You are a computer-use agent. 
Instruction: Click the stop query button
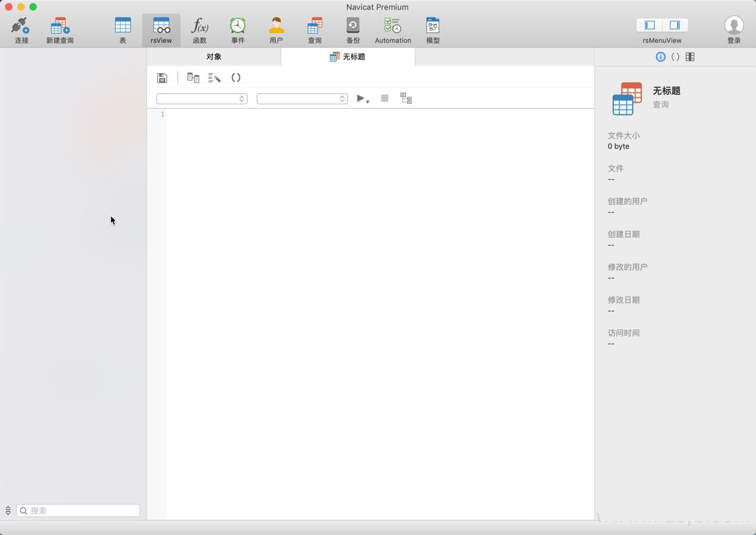point(385,98)
